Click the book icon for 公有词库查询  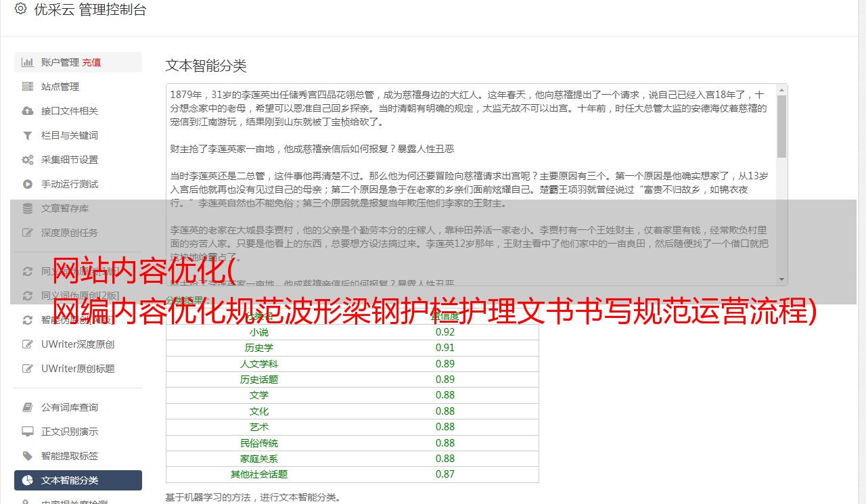[x=27, y=407]
